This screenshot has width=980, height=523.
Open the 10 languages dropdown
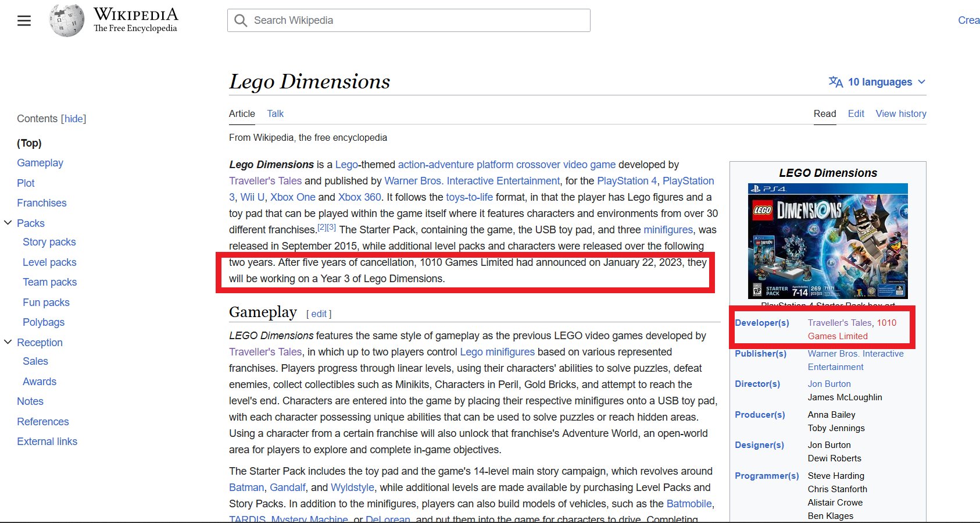click(x=877, y=82)
